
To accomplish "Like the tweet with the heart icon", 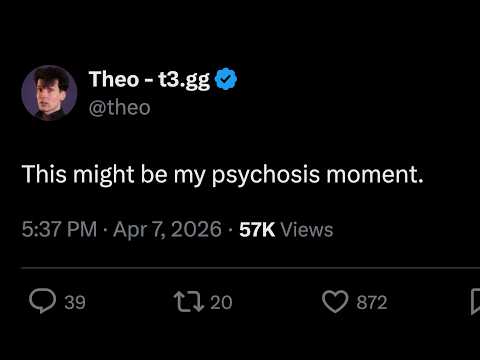I will pyautogui.click(x=335, y=301).
